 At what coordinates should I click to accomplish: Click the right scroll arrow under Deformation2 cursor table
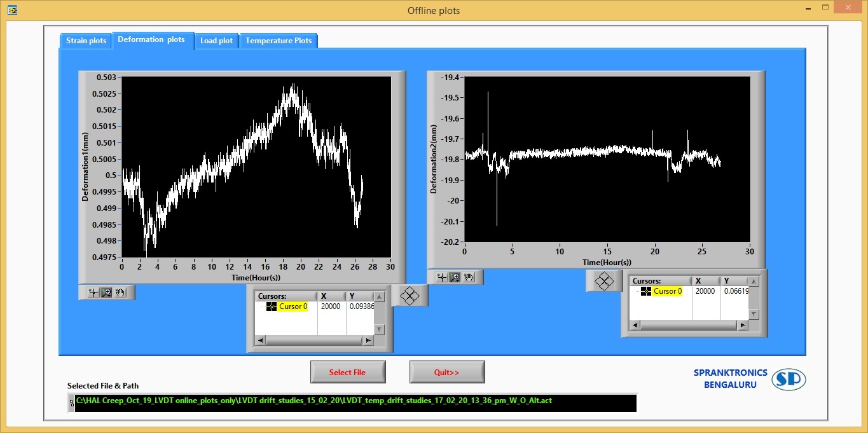coord(742,325)
